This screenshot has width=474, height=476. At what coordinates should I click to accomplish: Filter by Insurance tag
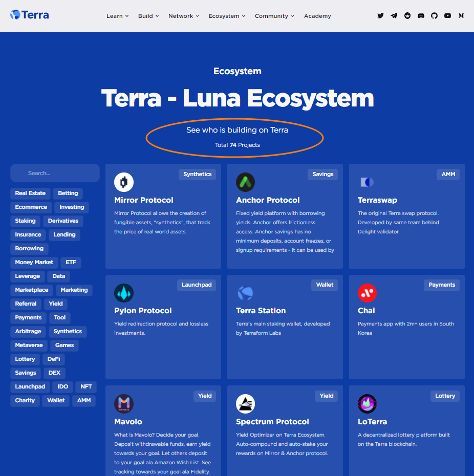28,234
